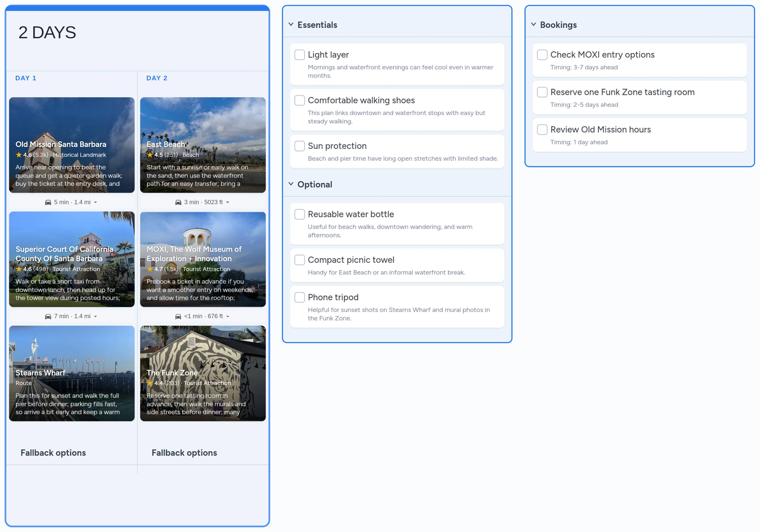This screenshot has width=760, height=532.
Task: Click car icon below Old Mission card
Action: [48, 202]
